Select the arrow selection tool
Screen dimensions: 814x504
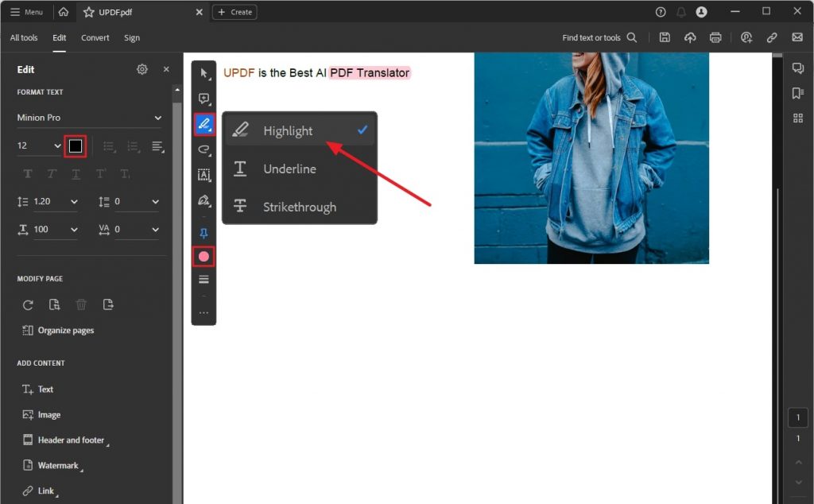pos(203,74)
